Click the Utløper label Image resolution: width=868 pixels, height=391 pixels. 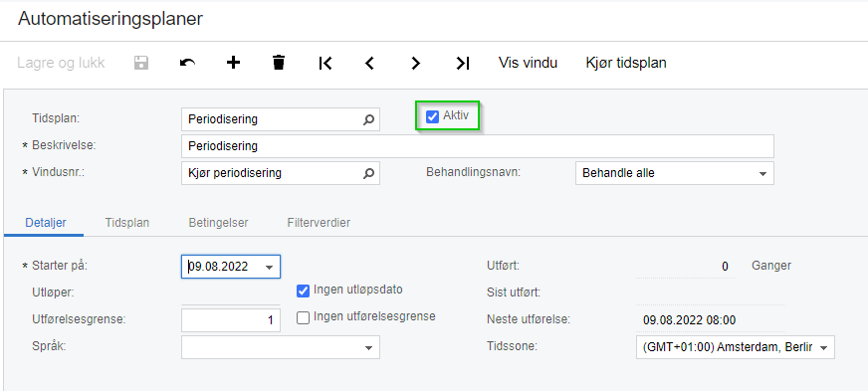(54, 293)
